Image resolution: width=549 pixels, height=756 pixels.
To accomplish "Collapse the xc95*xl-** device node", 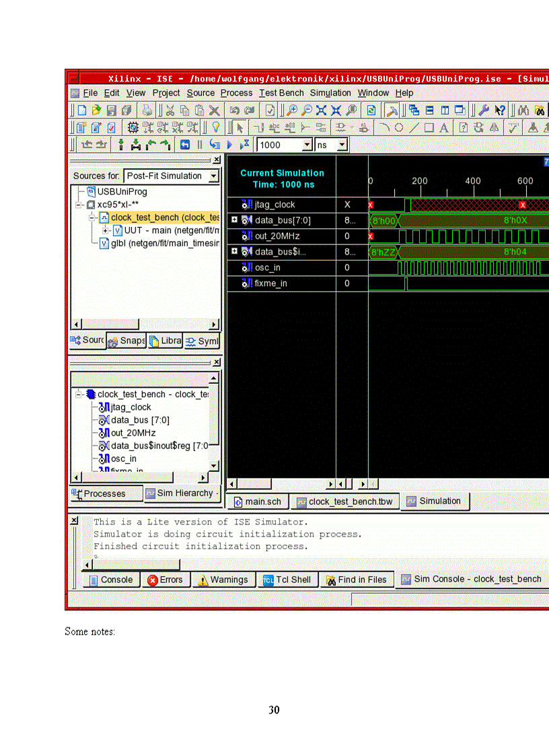I will (x=79, y=205).
